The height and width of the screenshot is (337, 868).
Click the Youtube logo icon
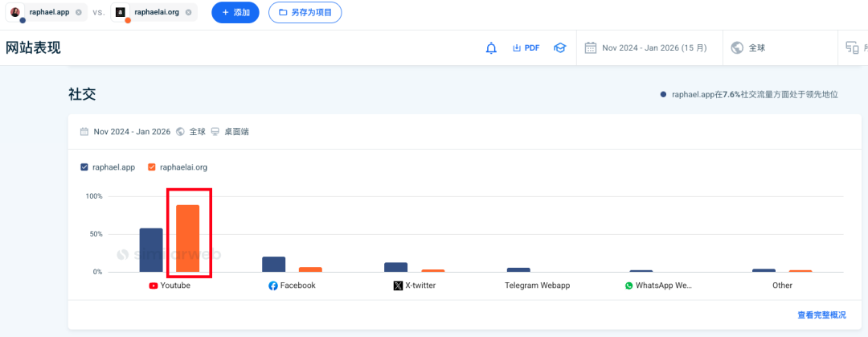coord(154,286)
